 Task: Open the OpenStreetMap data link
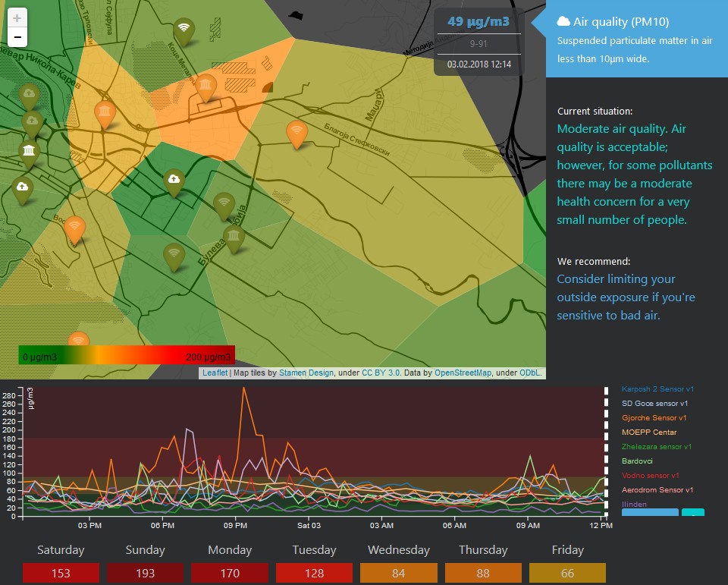pyautogui.click(x=463, y=373)
